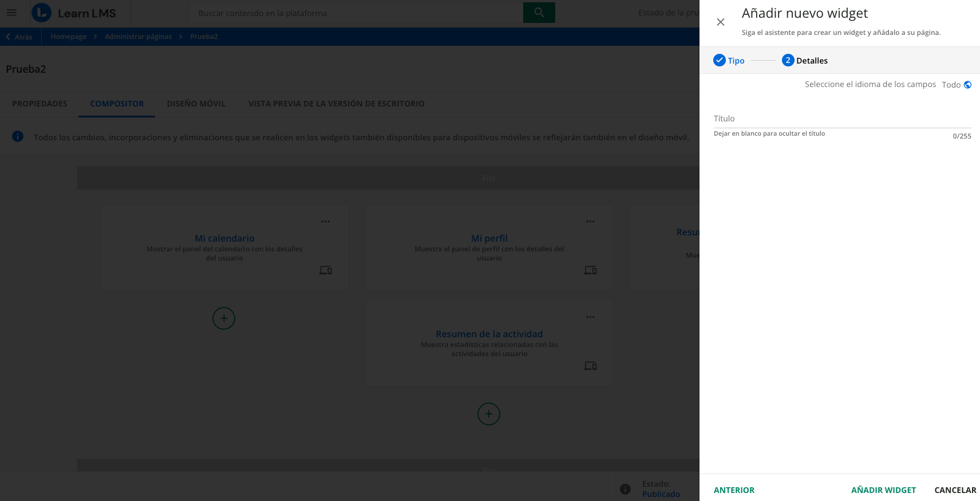
Task: Click the 'Dejar en blanco para ocultar' hint
Action: [769, 133]
